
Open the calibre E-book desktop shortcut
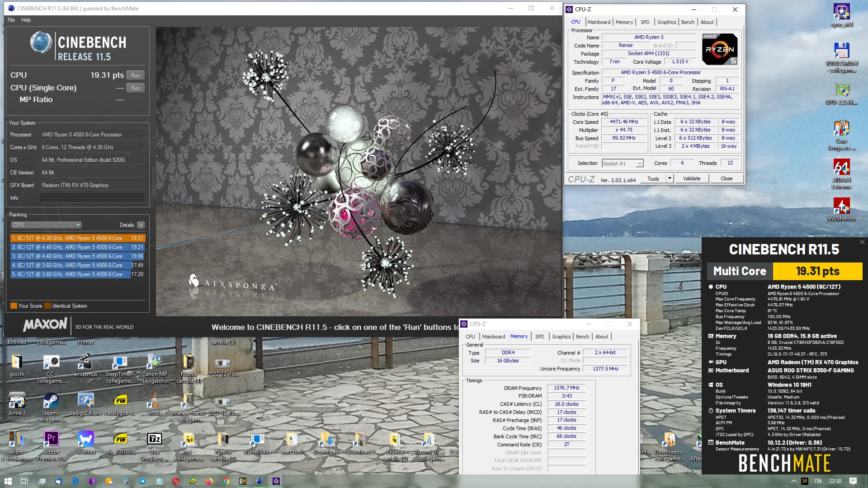tap(17, 446)
